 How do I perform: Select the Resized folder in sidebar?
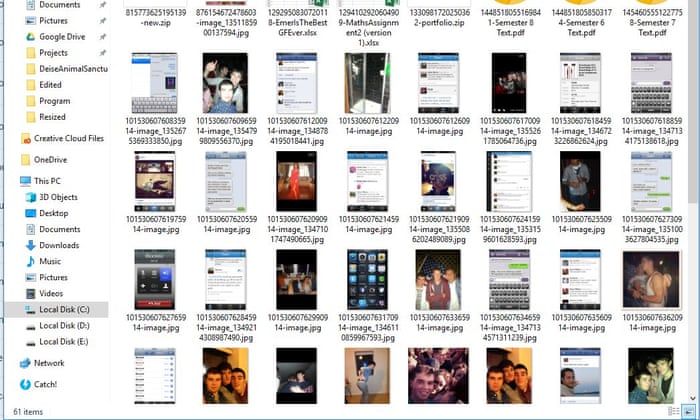point(55,116)
